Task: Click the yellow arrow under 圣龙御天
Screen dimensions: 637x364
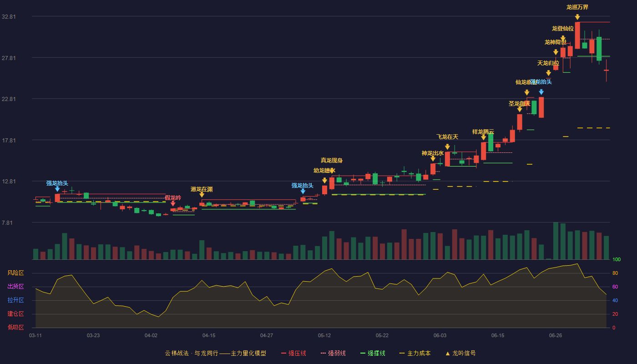Action: pos(520,109)
